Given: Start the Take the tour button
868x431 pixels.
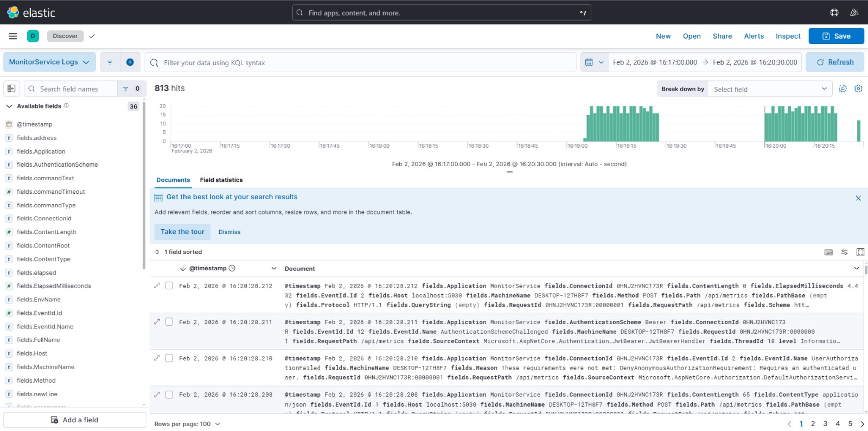Looking at the screenshot, I should [x=182, y=232].
